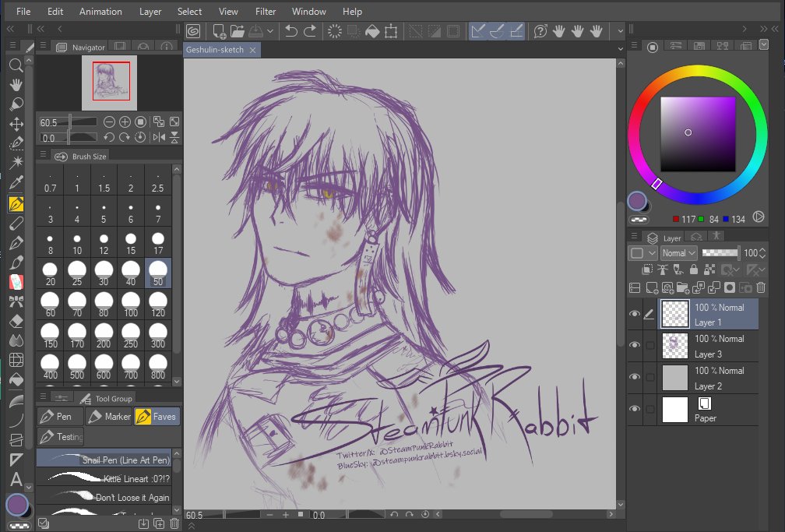Open the Brush Size panel menu icon
The height and width of the screenshot is (532, 785).
[x=43, y=155]
